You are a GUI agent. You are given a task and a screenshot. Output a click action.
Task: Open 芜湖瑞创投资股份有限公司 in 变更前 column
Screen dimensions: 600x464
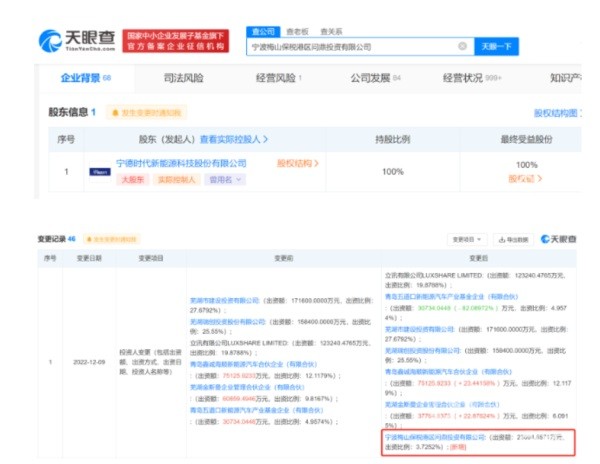228,322
